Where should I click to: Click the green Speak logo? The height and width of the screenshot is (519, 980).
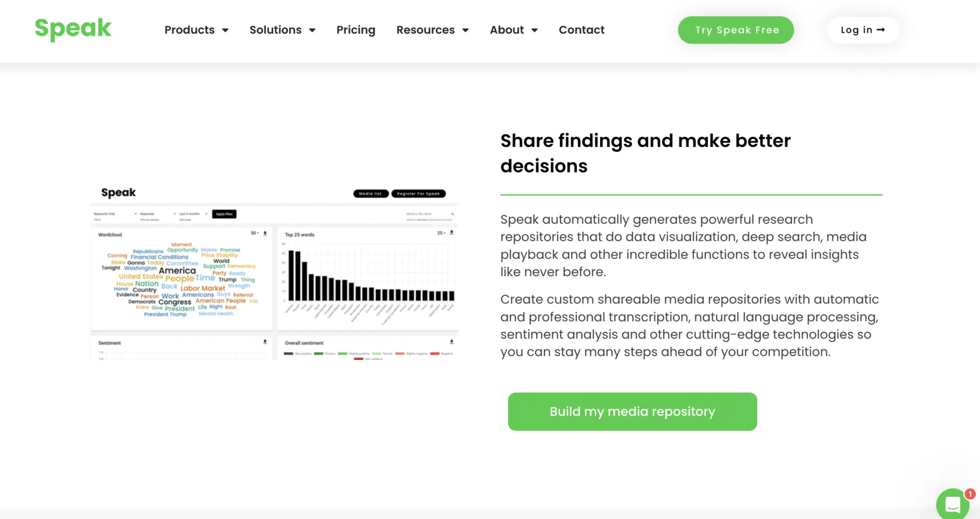tap(73, 29)
